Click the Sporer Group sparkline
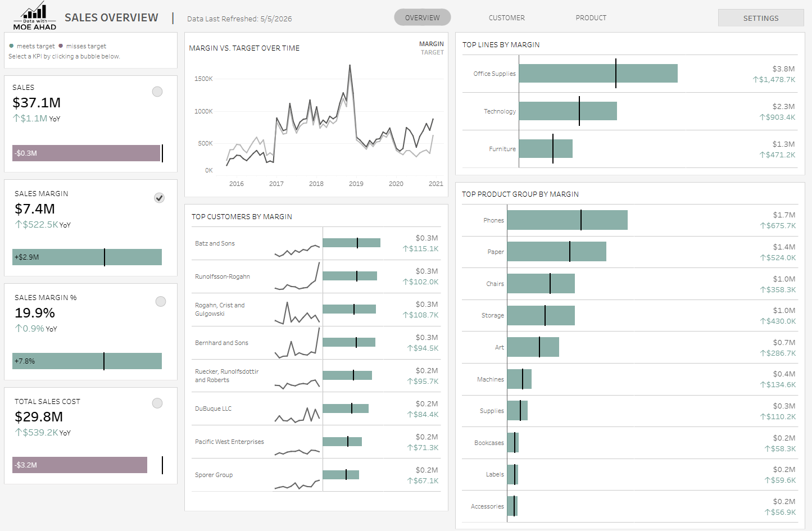This screenshot has width=812, height=531. 297,484
